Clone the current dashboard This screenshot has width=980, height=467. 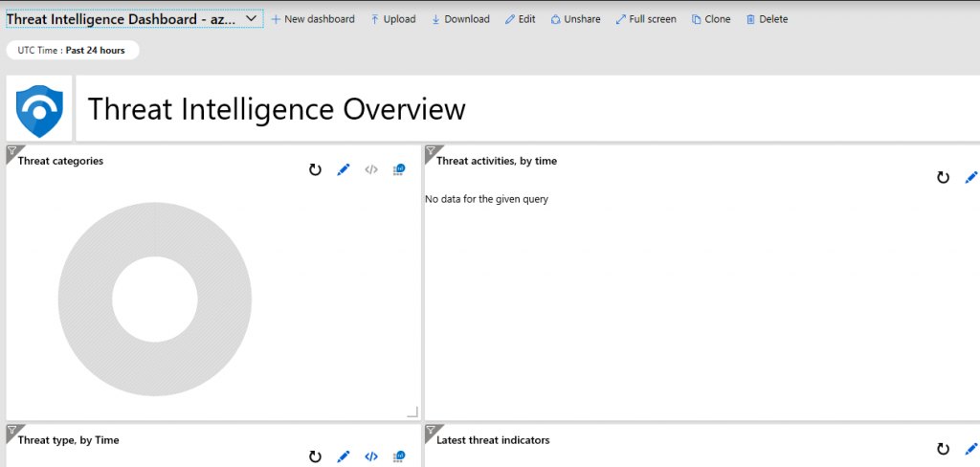coord(711,19)
